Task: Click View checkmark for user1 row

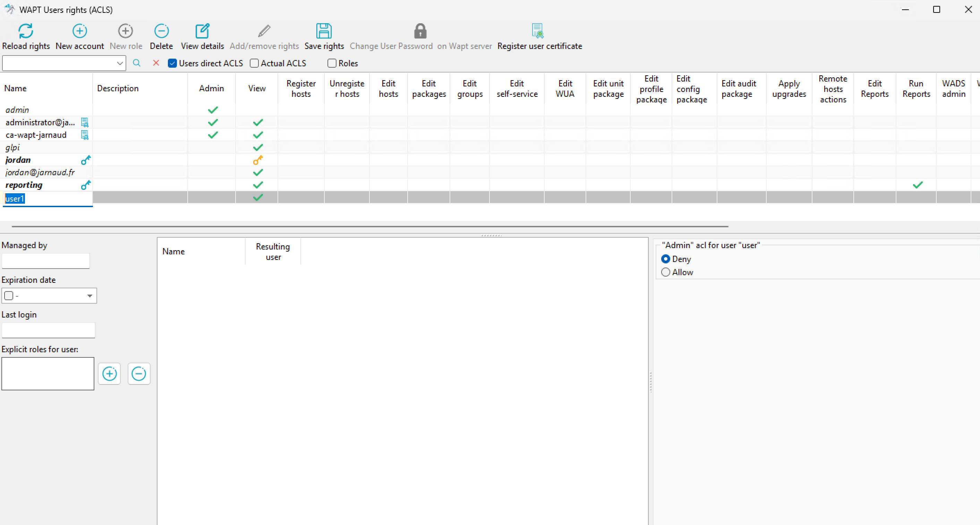Action: 258,197
